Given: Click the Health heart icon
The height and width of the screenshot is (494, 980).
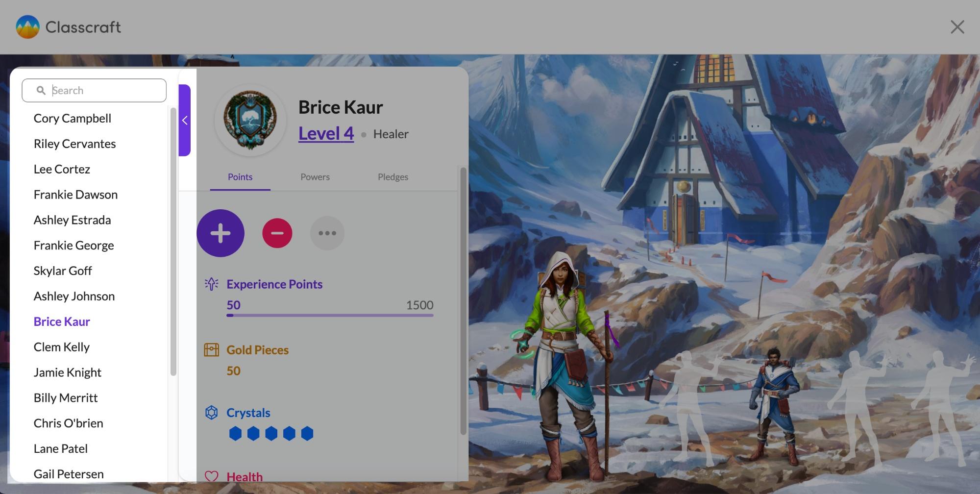Looking at the screenshot, I should pyautogui.click(x=211, y=476).
